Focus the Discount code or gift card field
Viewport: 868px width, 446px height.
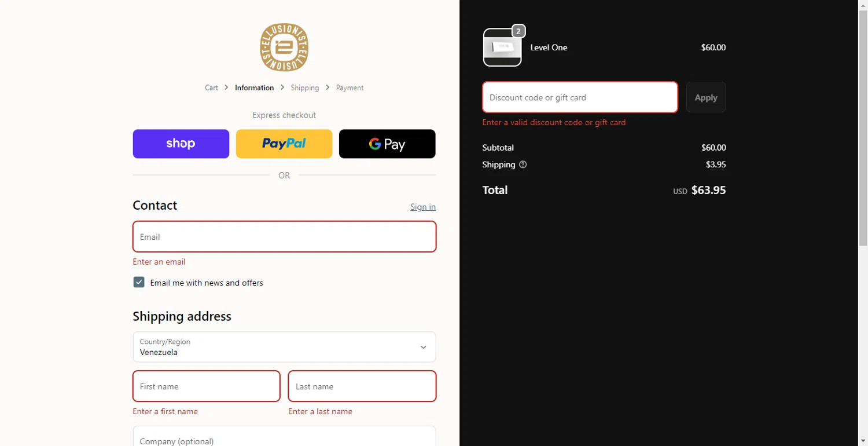[x=580, y=97]
